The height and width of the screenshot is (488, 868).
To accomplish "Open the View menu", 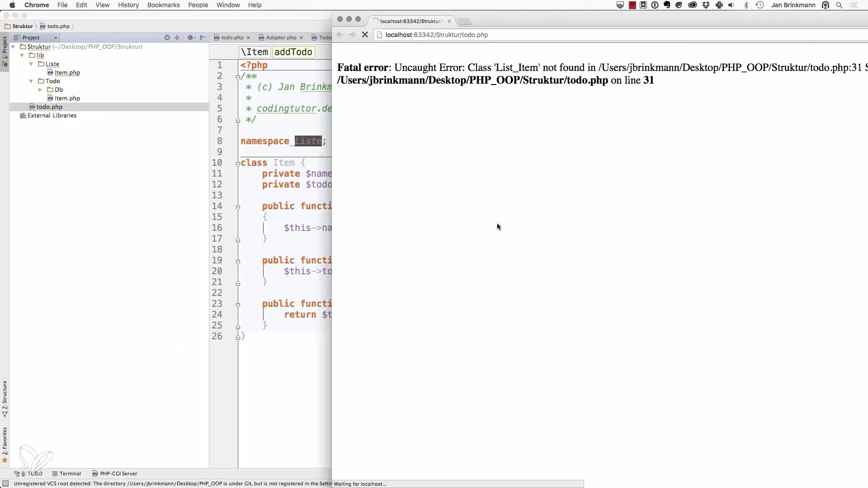I will coord(103,5).
